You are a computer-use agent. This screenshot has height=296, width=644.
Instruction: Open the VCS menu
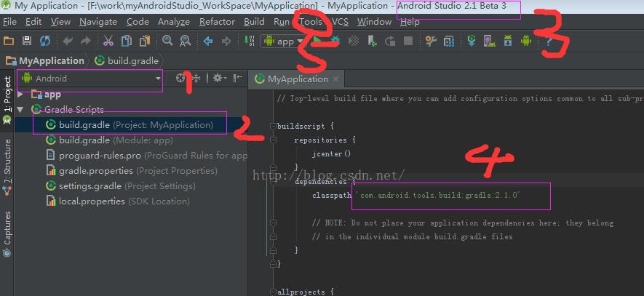[340, 22]
